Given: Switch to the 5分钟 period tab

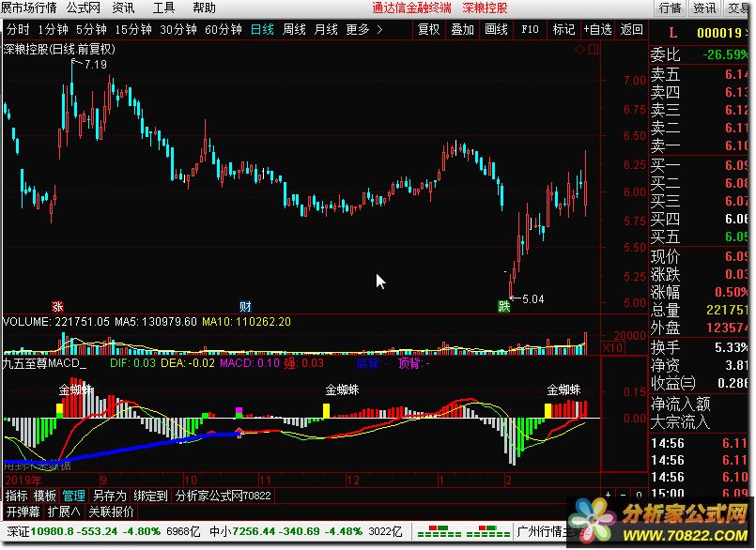Looking at the screenshot, I should coord(91,29).
